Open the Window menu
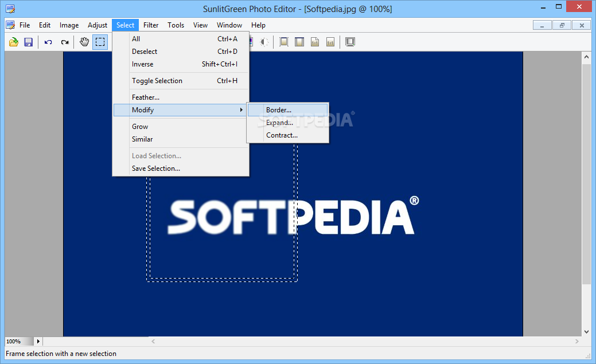The width and height of the screenshot is (596, 364). (x=229, y=25)
